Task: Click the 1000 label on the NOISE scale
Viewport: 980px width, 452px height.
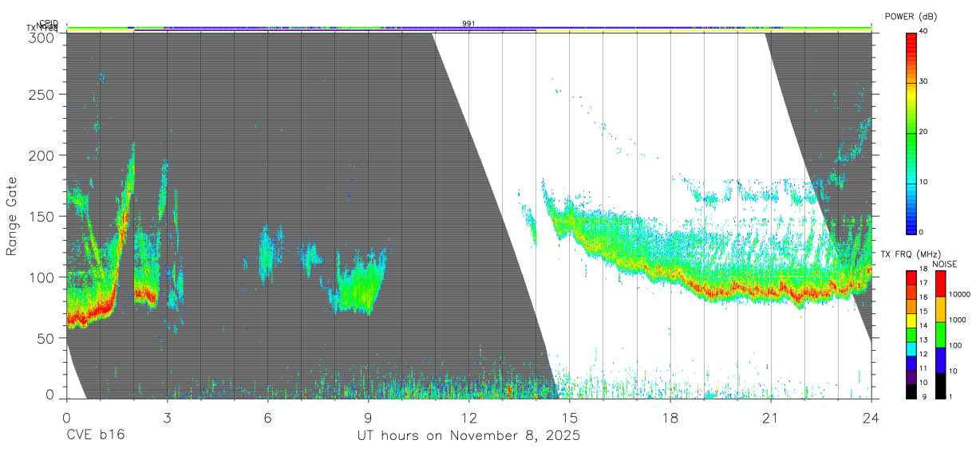Action: 958,320
